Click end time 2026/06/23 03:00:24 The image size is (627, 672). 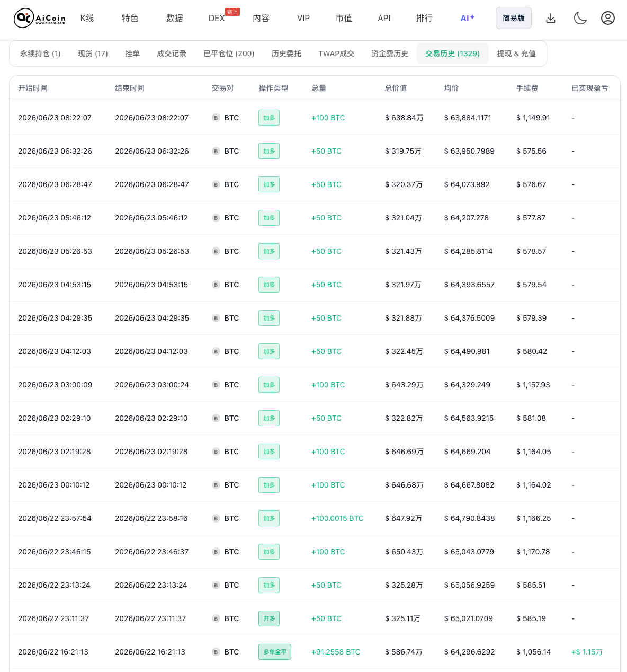(152, 385)
